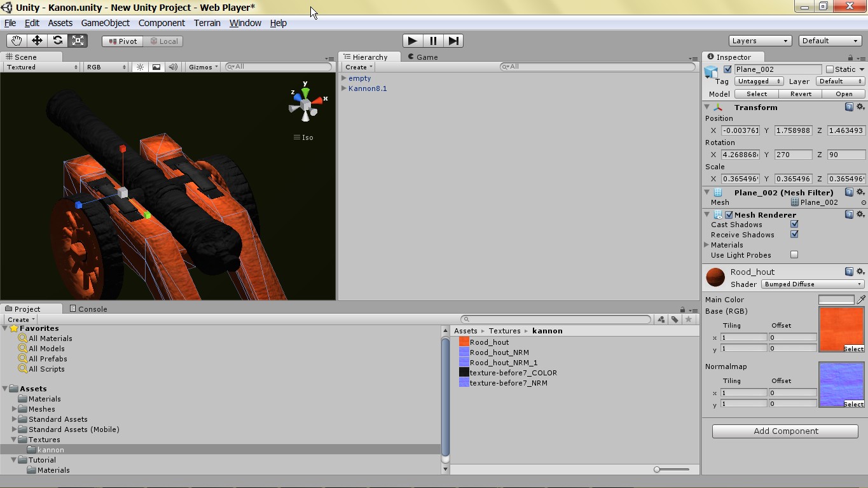The image size is (868, 488).
Task: Switch to the Game tab
Action: [x=423, y=57]
